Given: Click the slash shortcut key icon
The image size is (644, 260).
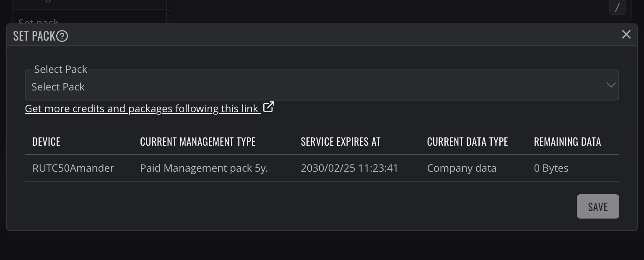Looking at the screenshot, I should [x=617, y=8].
